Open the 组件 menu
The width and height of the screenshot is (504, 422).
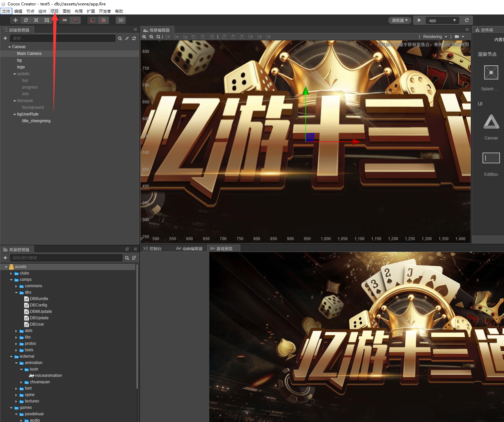coord(42,11)
